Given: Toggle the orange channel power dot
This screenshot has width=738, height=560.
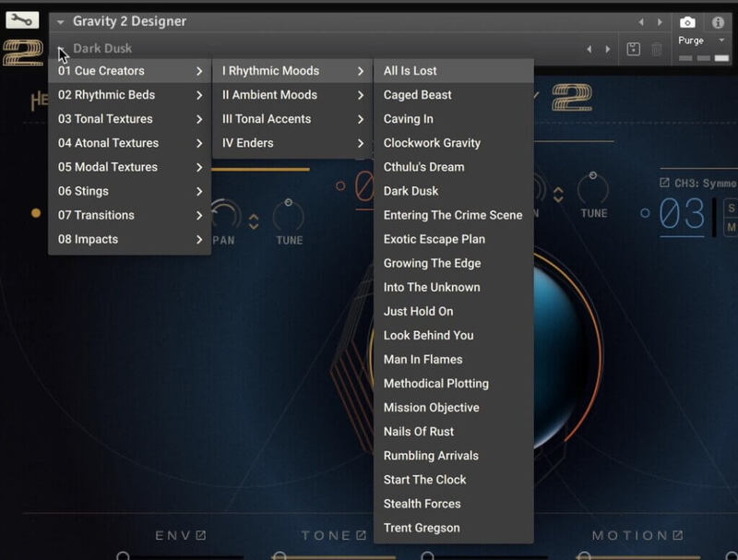Looking at the screenshot, I should [x=36, y=213].
